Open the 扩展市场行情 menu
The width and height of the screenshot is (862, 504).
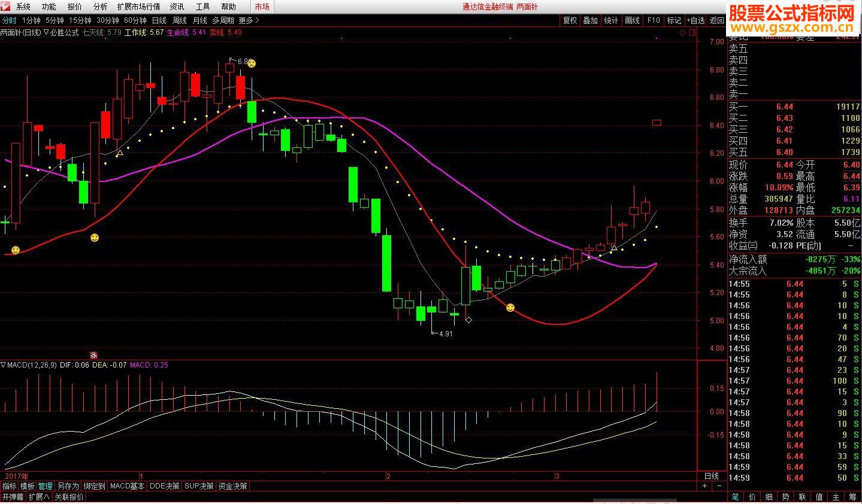[x=139, y=7]
